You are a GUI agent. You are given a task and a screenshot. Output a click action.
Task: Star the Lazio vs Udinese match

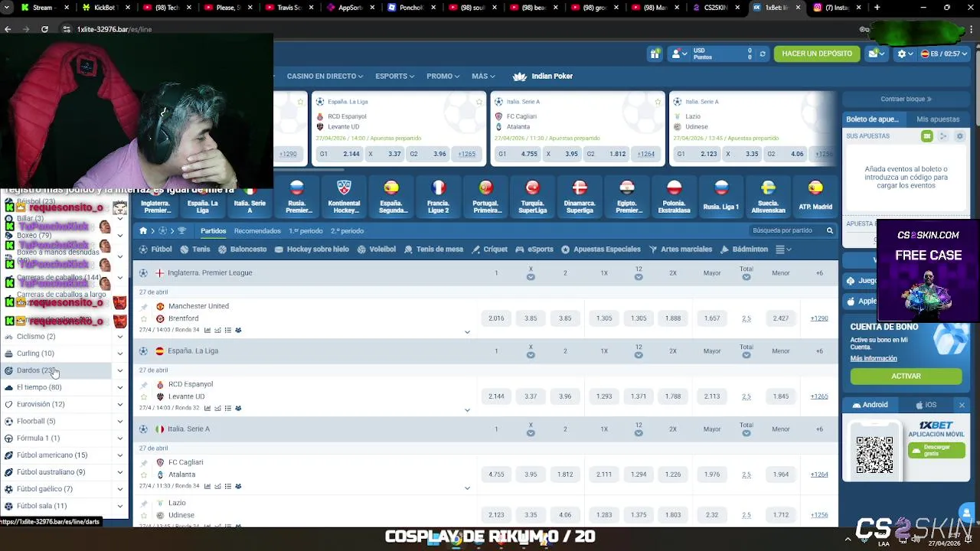pos(143,515)
